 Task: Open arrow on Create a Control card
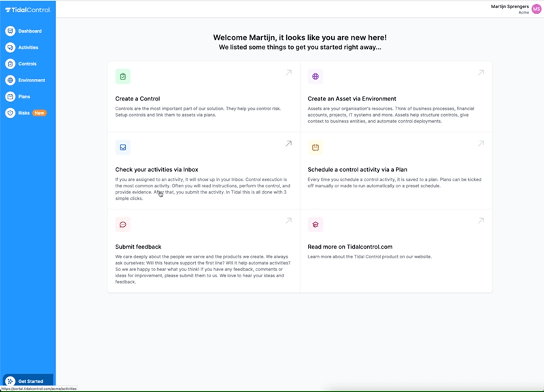288,73
